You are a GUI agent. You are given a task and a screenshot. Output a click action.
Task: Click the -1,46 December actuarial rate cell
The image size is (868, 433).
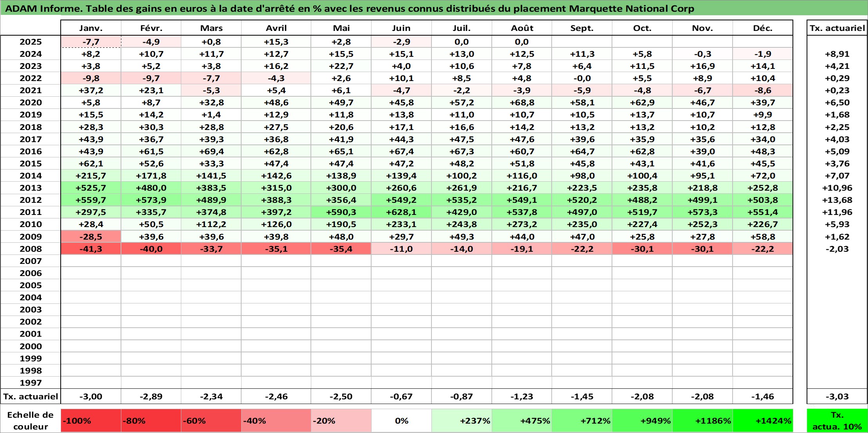[763, 397]
